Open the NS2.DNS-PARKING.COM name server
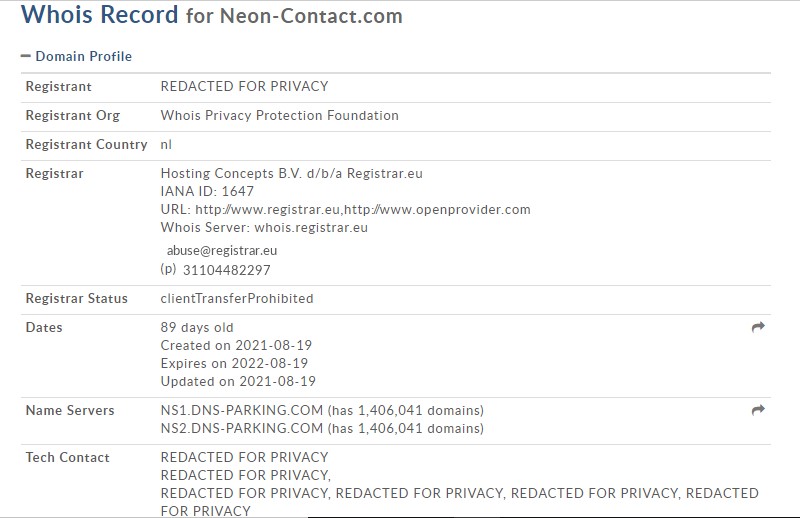 [x=241, y=428]
